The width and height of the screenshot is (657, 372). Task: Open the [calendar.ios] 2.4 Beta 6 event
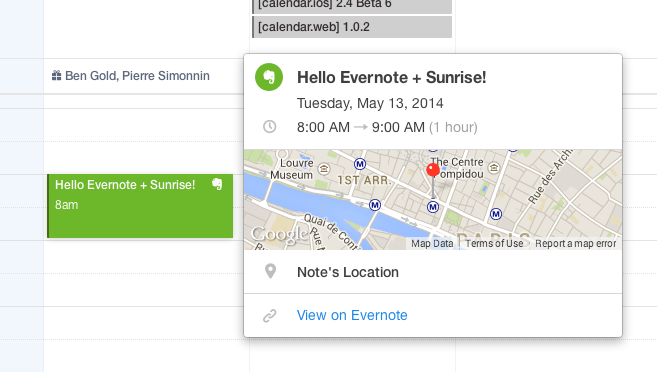tap(352, 6)
